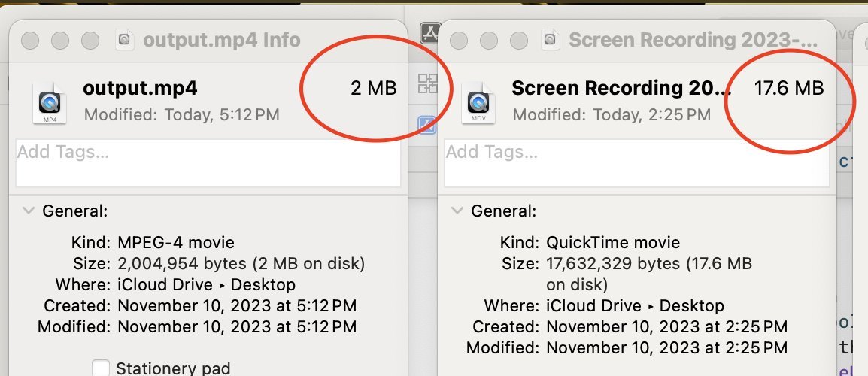Minimize the Screen Recording Info window
868x376 pixels.
tap(488, 41)
